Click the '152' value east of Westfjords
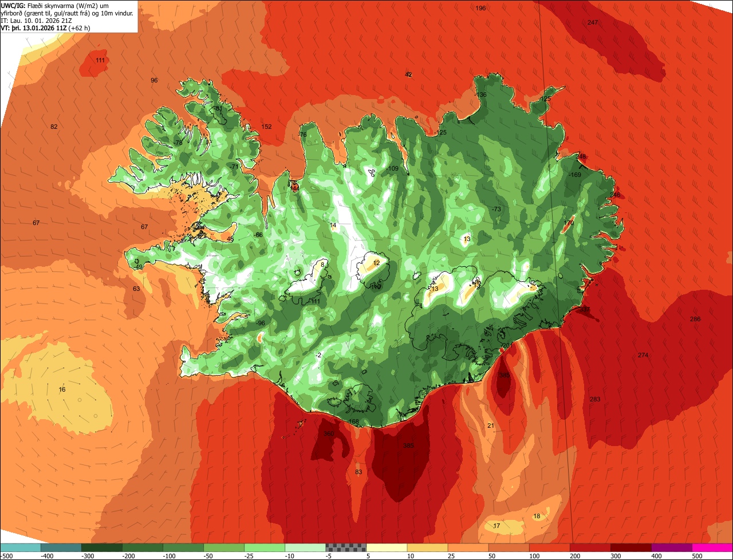Screen dimensions: 733x560 (266, 127)
